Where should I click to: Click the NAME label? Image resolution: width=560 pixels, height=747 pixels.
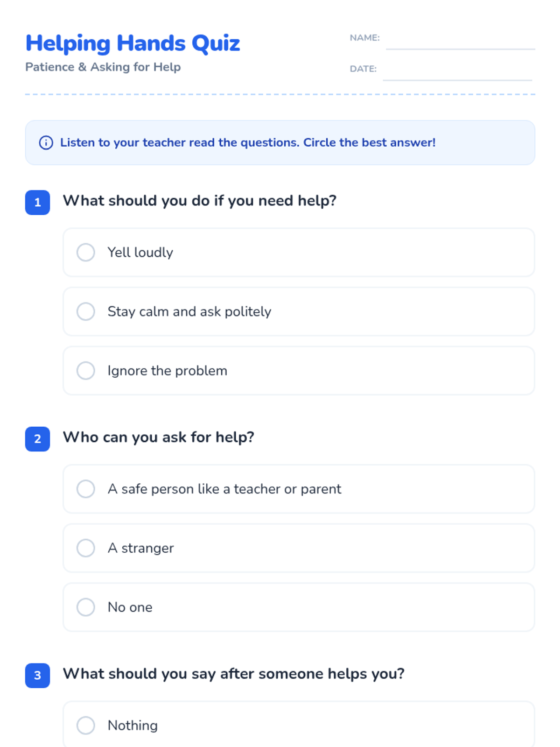pyautogui.click(x=364, y=38)
